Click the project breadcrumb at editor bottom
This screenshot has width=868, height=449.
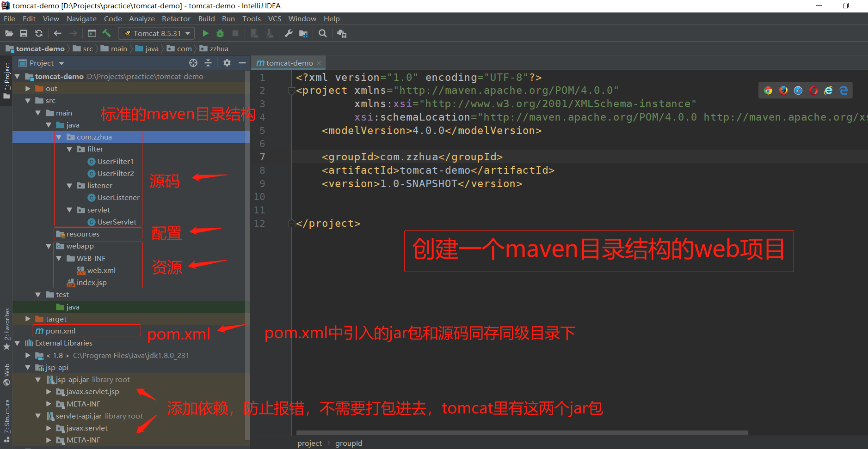point(309,443)
